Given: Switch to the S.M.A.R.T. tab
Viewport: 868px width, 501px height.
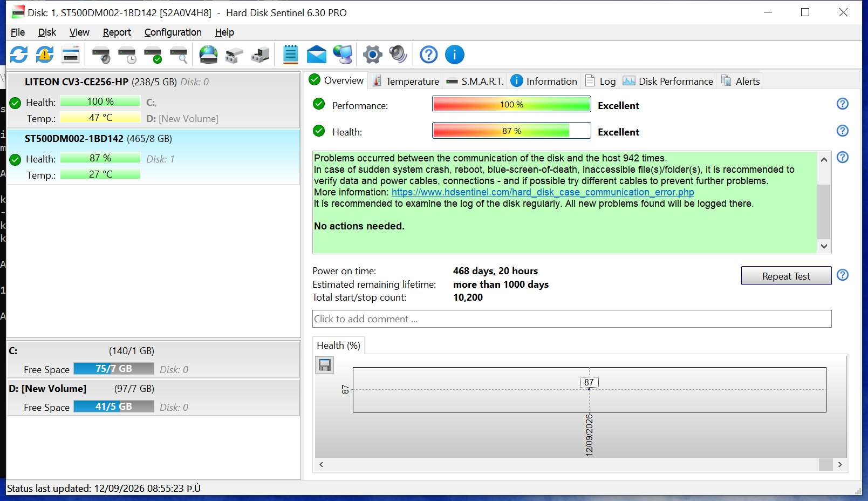Looking at the screenshot, I should click(475, 81).
